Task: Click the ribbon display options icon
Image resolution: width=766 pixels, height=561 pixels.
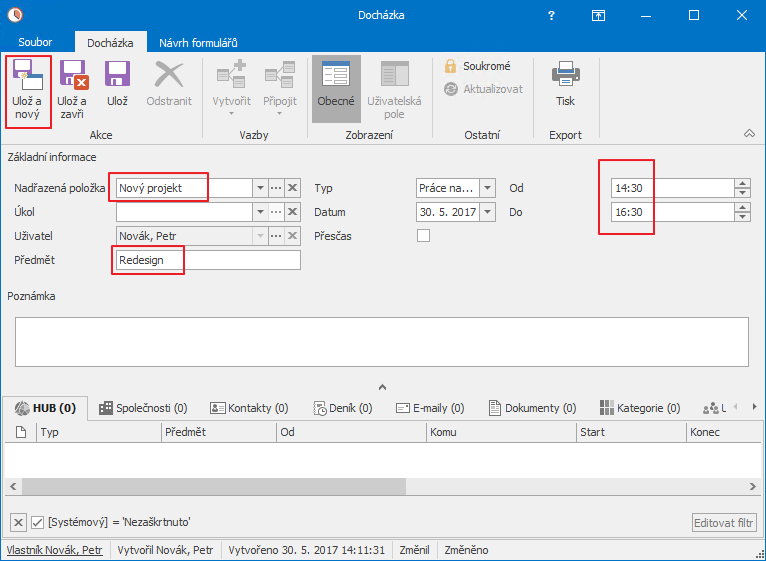Action: pos(598,16)
